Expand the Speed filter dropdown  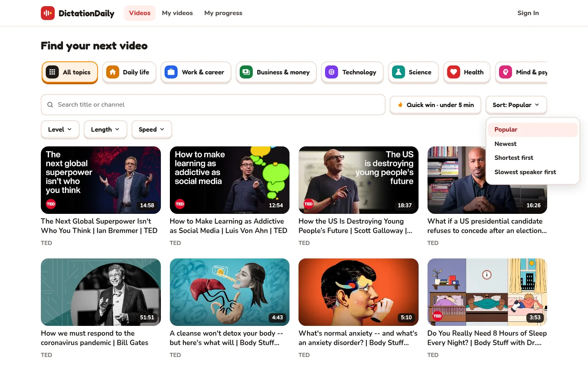tap(151, 130)
